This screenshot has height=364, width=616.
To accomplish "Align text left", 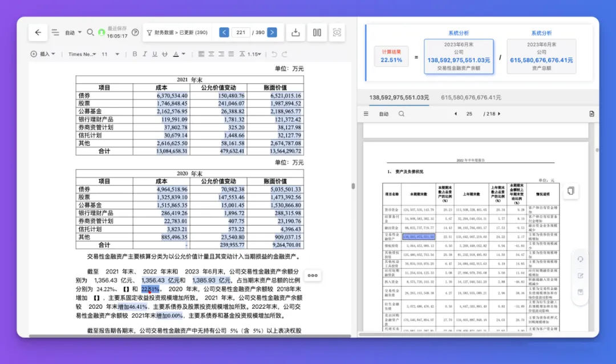I will (x=201, y=54).
